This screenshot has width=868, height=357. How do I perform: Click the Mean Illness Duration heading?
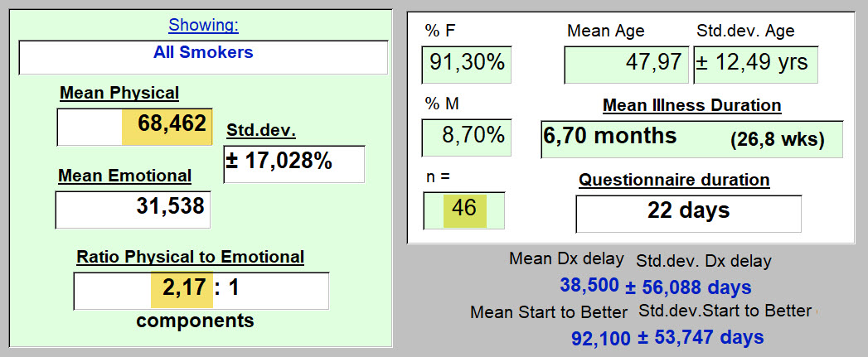692,105
